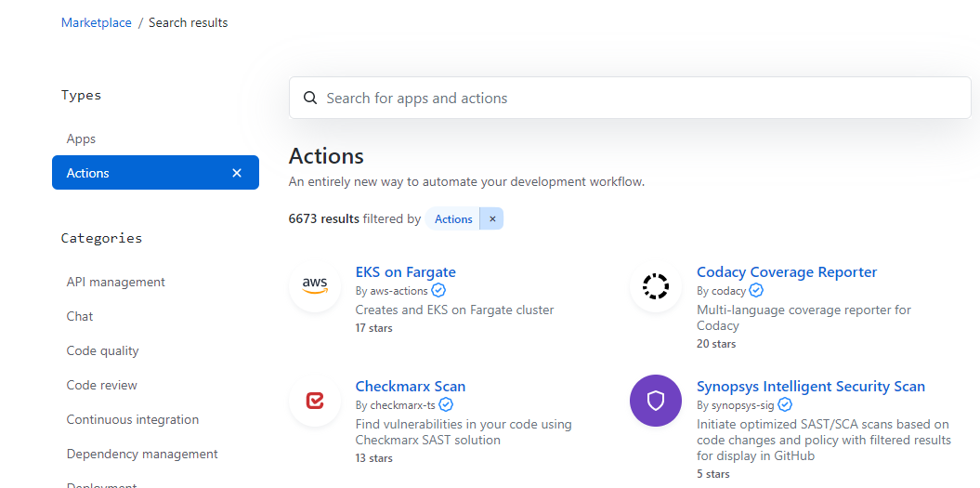Click 'By codacy' publisher text
This screenshot has width=980, height=488.
721,291
